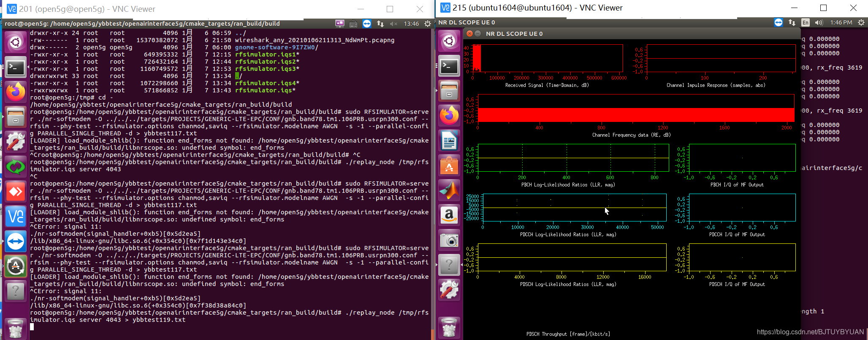This screenshot has height=340, width=868.
Task: Click TeamViewer indicator in 215 top panel
Action: 778,22
